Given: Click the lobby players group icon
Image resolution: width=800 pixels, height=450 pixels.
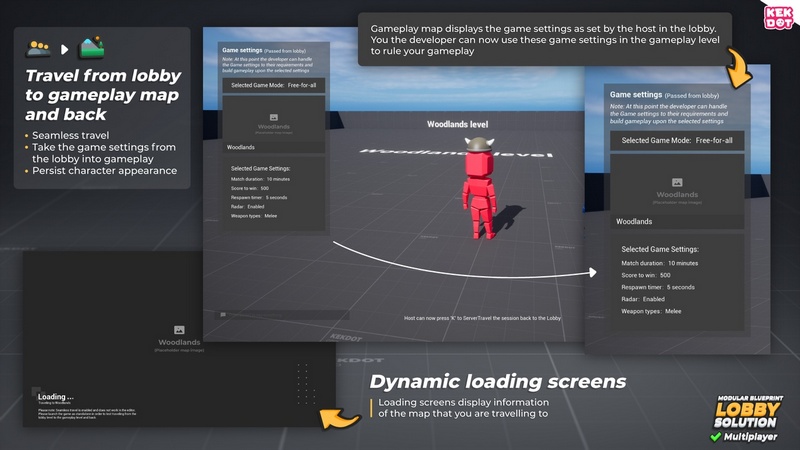Looking at the screenshot, I should [x=39, y=47].
